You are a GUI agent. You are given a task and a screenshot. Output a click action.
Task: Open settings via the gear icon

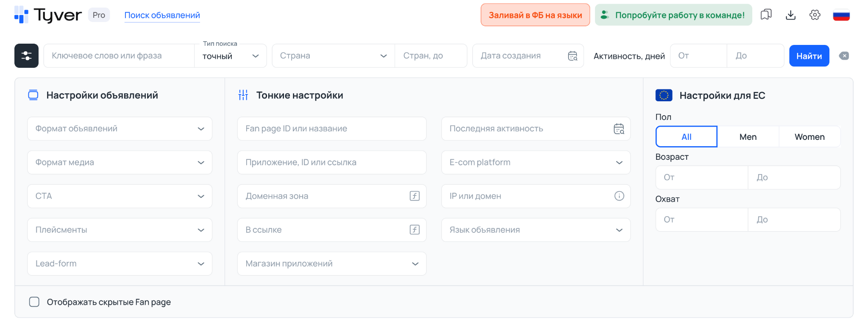pos(815,15)
